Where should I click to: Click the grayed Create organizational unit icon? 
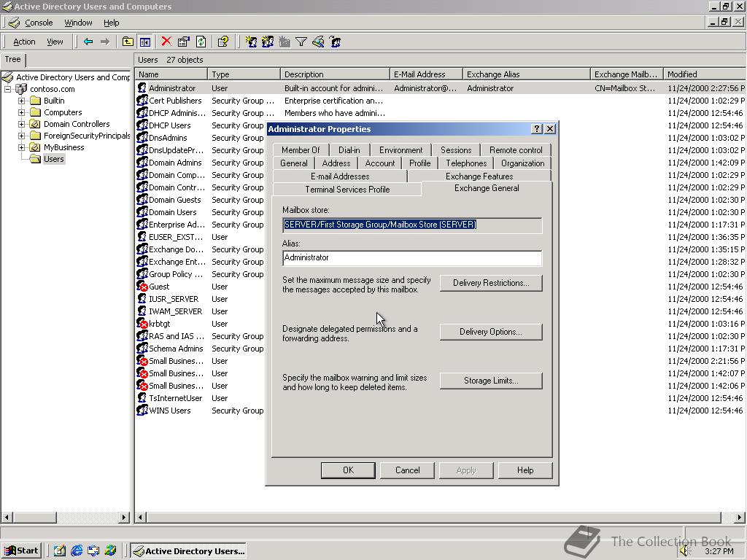pyautogui.click(x=285, y=42)
